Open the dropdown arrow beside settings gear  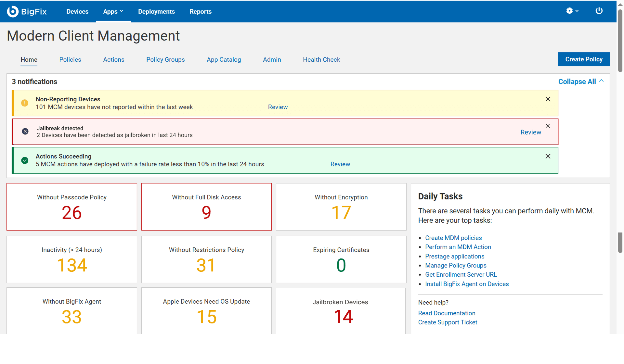(577, 11)
